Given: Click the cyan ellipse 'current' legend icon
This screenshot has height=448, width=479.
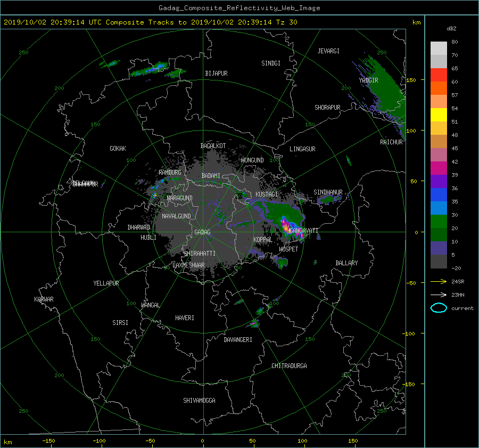Looking at the screenshot, I should [x=439, y=308].
